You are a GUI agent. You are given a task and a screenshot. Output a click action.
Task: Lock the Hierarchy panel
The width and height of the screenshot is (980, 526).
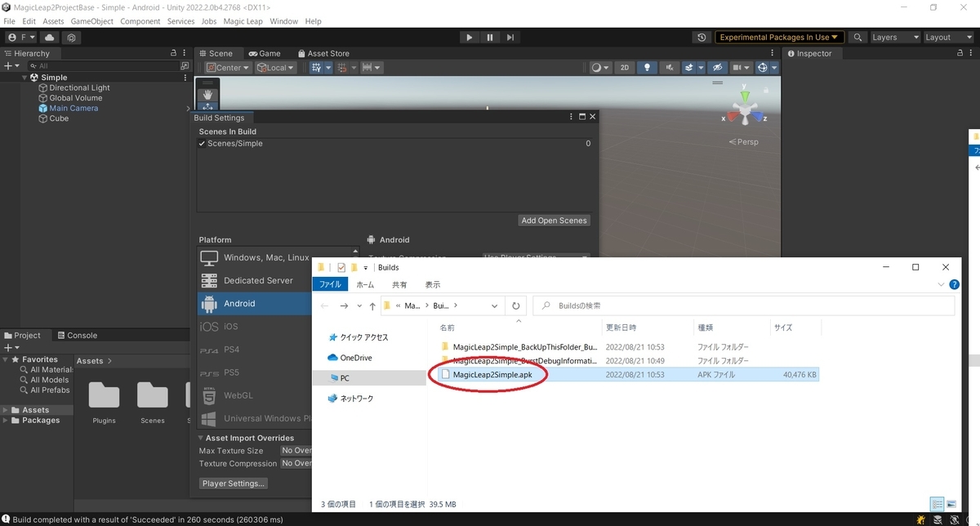click(173, 54)
